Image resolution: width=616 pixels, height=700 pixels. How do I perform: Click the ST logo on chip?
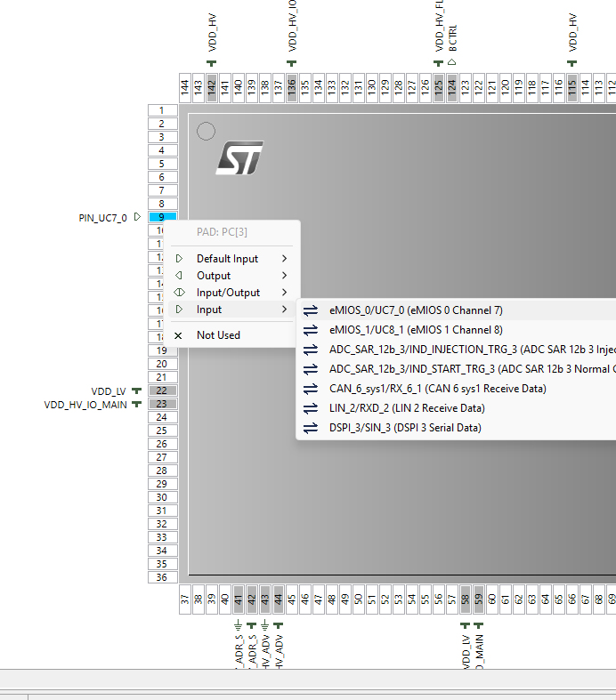[x=239, y=158]
